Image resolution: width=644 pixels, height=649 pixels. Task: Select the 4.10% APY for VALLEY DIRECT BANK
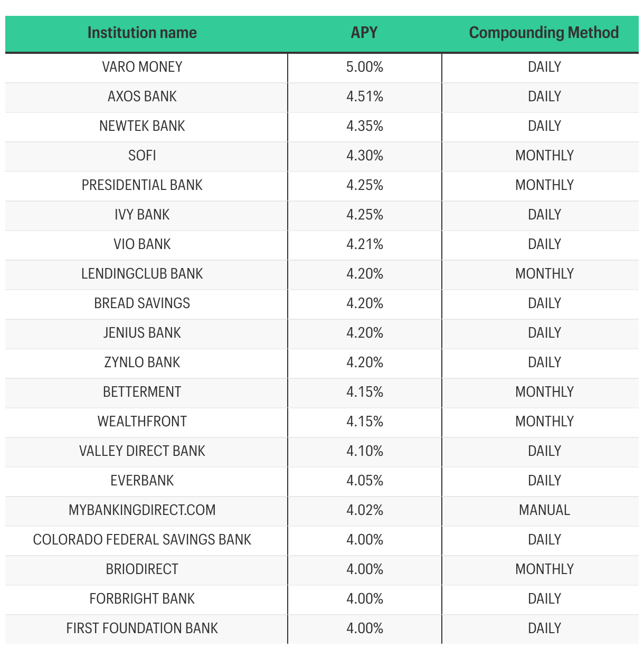(x=365, y=451)
